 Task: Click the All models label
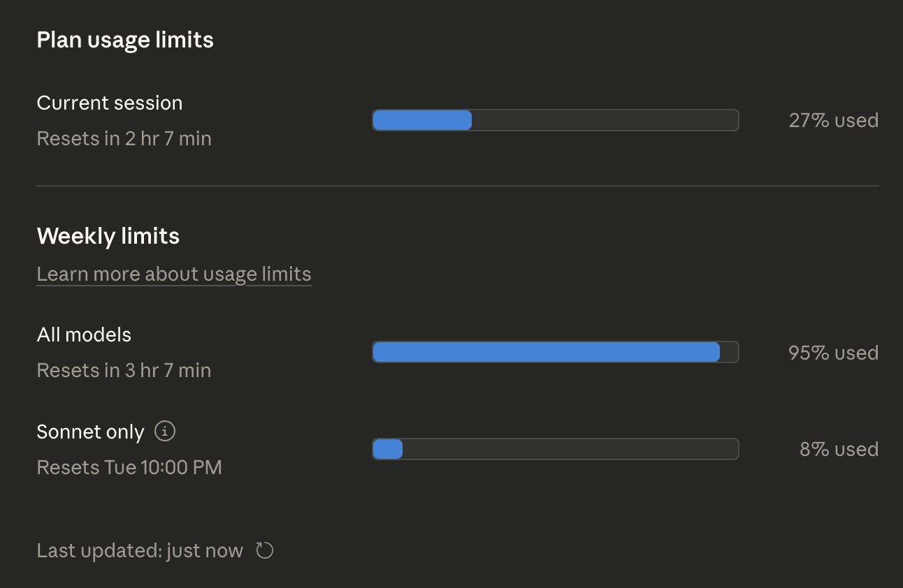84,335
